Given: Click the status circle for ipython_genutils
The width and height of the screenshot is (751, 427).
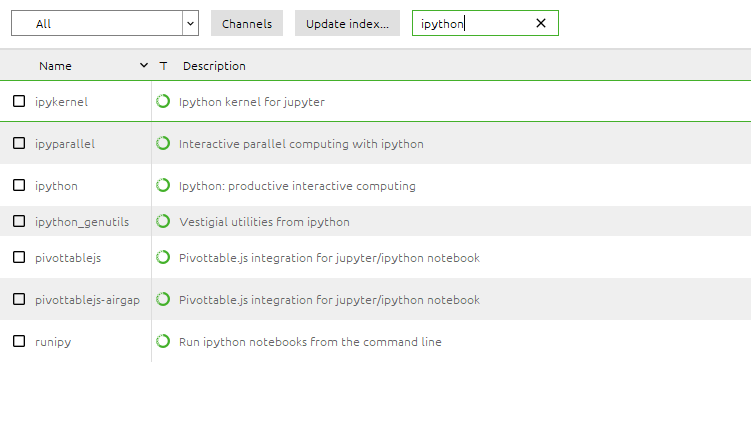Looking at the screenshot, I should tap(163, 221).
